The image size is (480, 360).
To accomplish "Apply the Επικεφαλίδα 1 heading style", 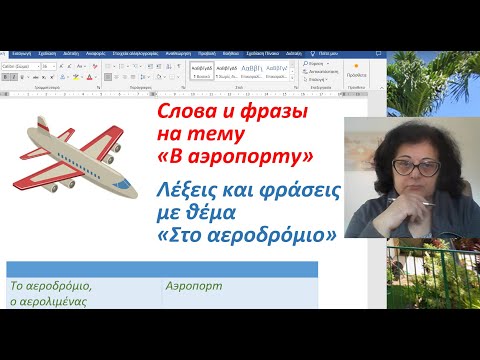I will pyautogui.click(x=252, y=71).
